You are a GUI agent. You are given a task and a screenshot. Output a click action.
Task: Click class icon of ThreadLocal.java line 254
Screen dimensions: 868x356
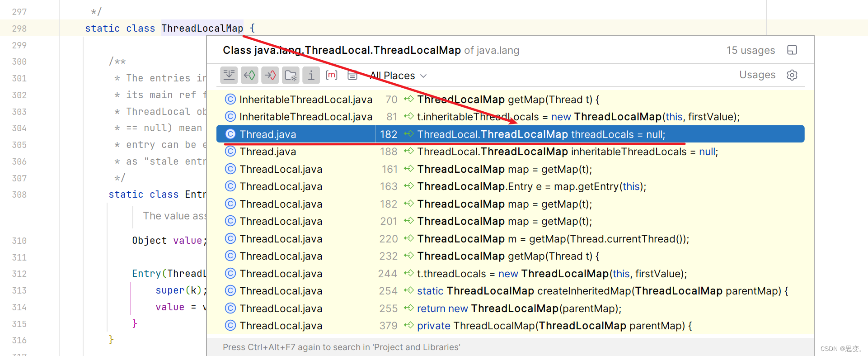(230, 290)
